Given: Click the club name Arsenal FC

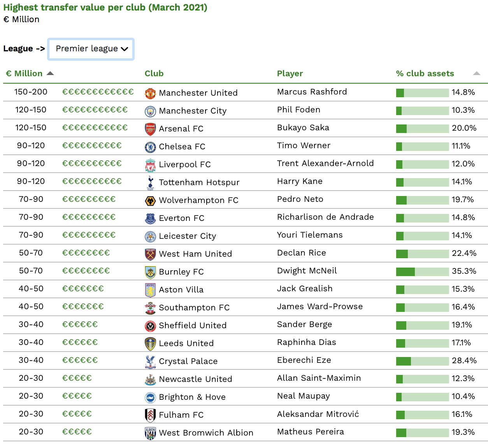Looking at the screenshot, I should tap(181, 129).
